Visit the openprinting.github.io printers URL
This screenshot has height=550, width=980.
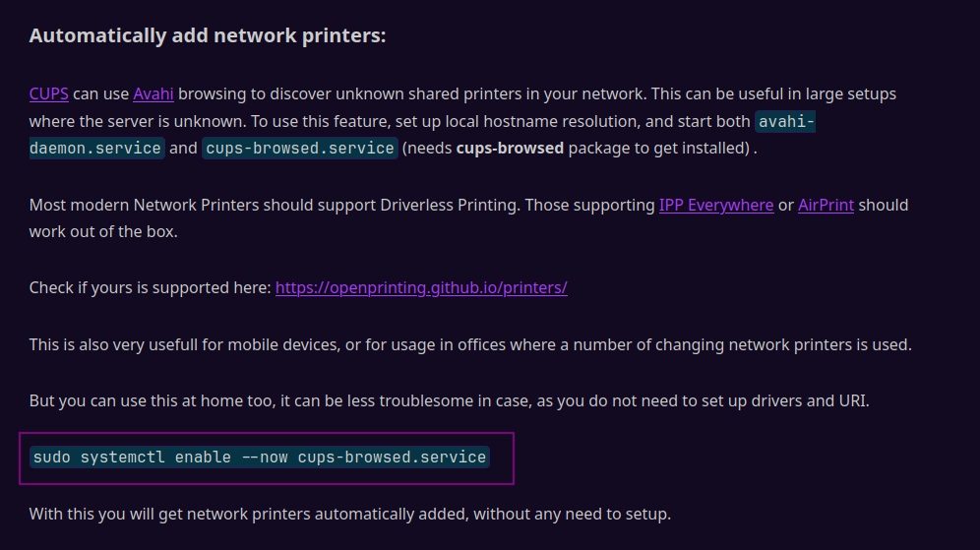(x=421, y=287)
